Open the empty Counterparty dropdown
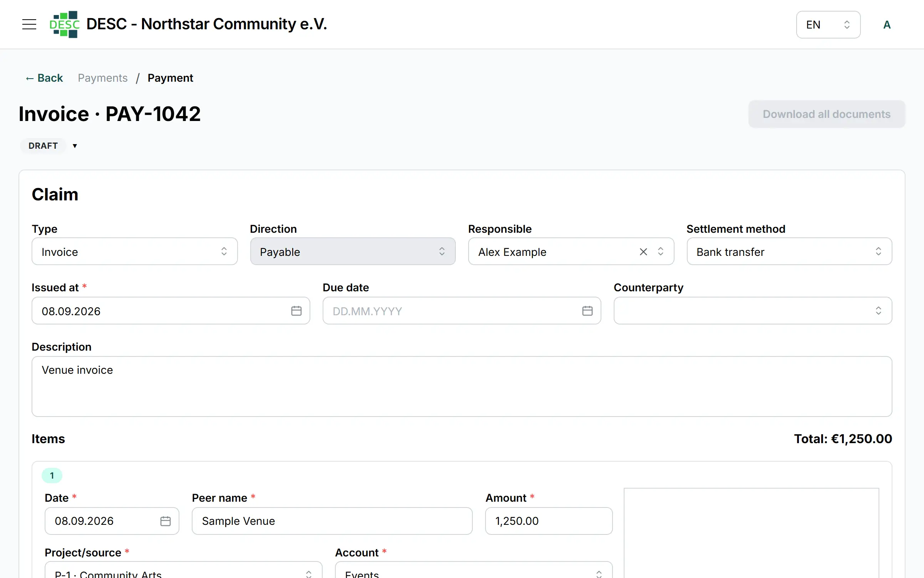924x578 pixels. (x=753, y=311)
